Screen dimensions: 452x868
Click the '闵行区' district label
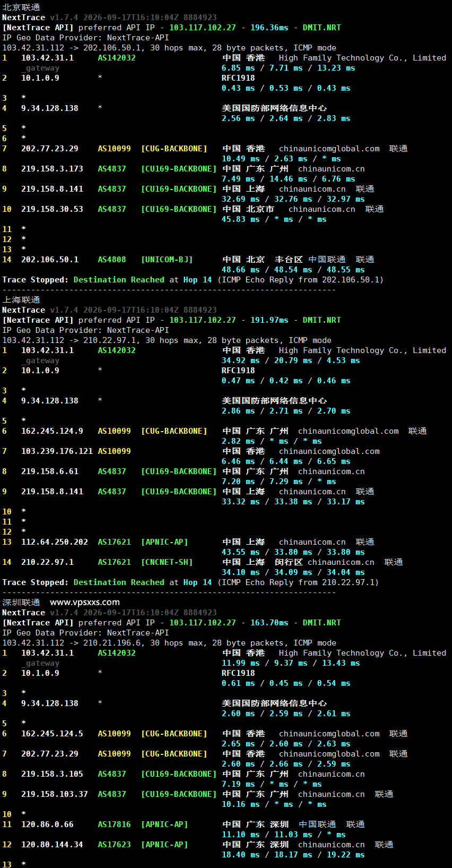289,562
